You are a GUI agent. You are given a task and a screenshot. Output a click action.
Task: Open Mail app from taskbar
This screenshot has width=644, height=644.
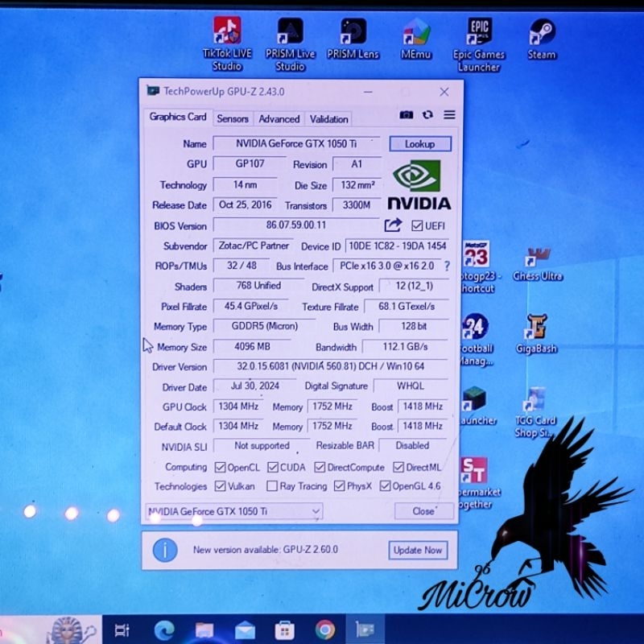[245, 630]
